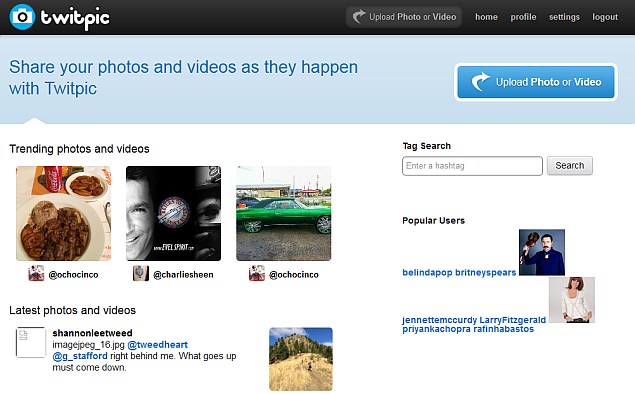Open @ochocinco link under green car photo
Screen dimensions: 635x394
pos(294,275)
